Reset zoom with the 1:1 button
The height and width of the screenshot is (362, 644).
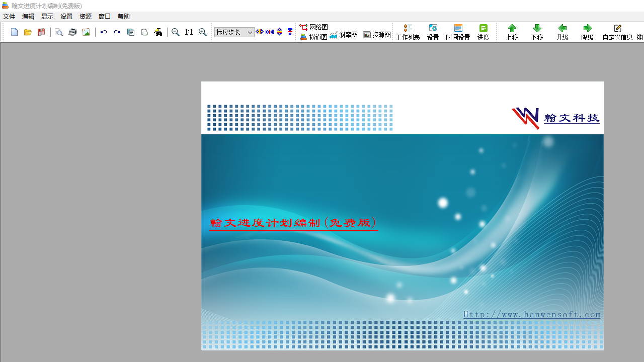(x=189, y=32)
